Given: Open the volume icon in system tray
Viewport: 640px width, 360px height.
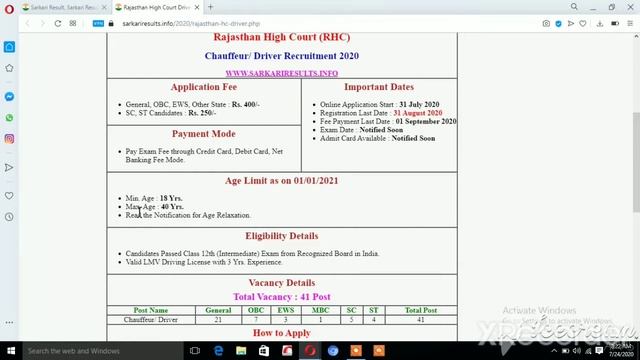Looking at the screenshot, I should coord(577,351).
